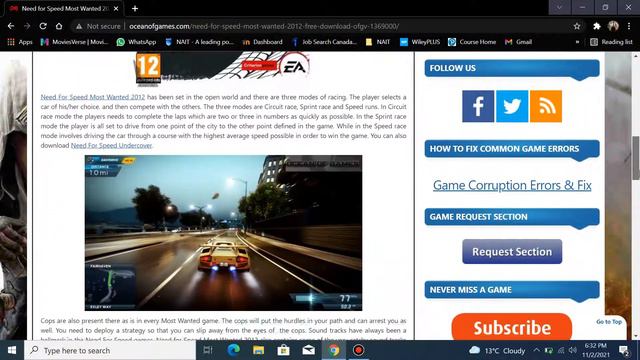Bookmark this page with the star
Image resolution: width=640 pixels, height=360 pixels.
coord(577,26)
